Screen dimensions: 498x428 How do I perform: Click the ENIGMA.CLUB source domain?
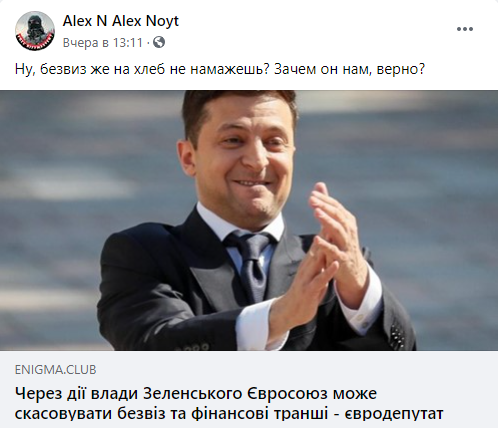56,370
